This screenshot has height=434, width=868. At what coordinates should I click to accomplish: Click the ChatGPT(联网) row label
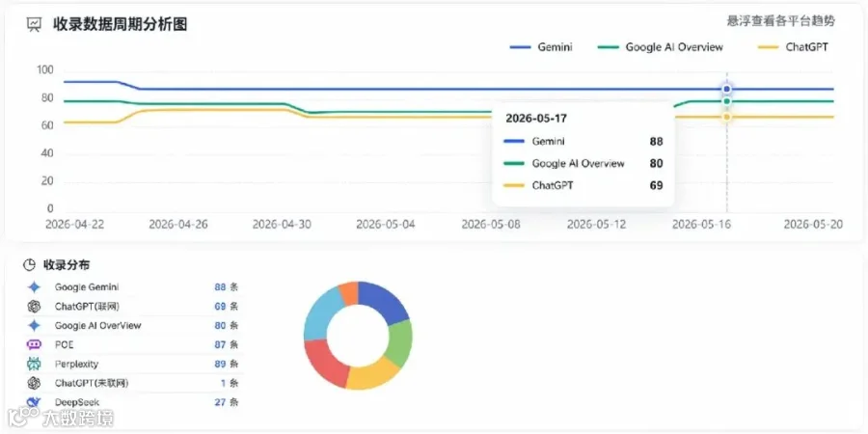click(87, 306)
